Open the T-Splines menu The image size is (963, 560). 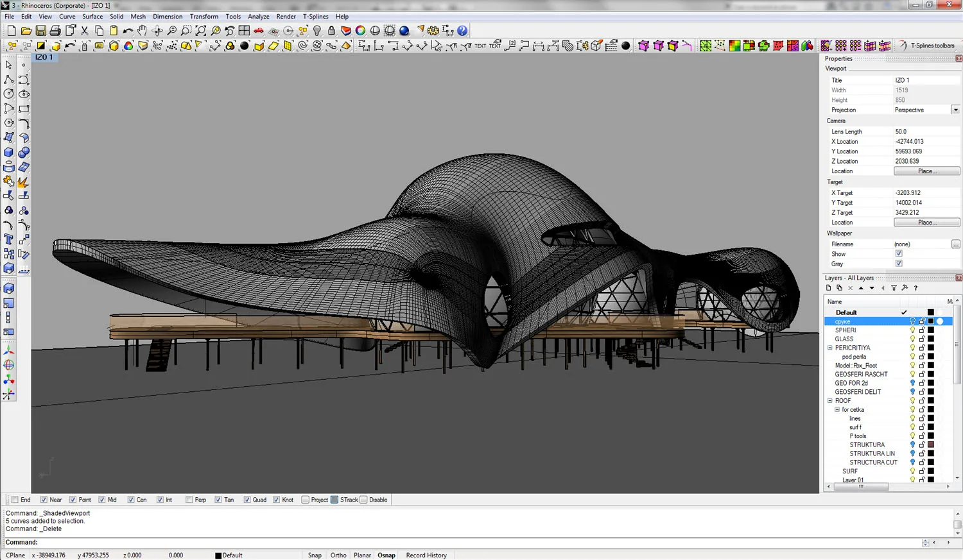315,17
